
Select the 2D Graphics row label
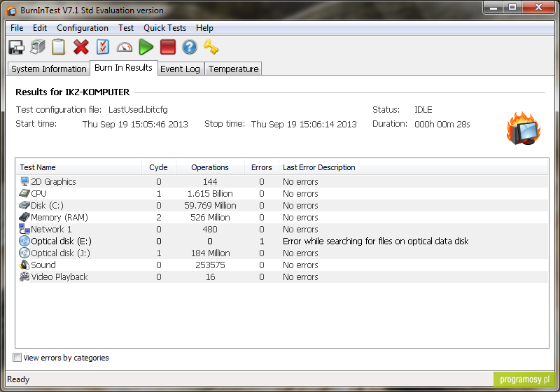(54, 182)
